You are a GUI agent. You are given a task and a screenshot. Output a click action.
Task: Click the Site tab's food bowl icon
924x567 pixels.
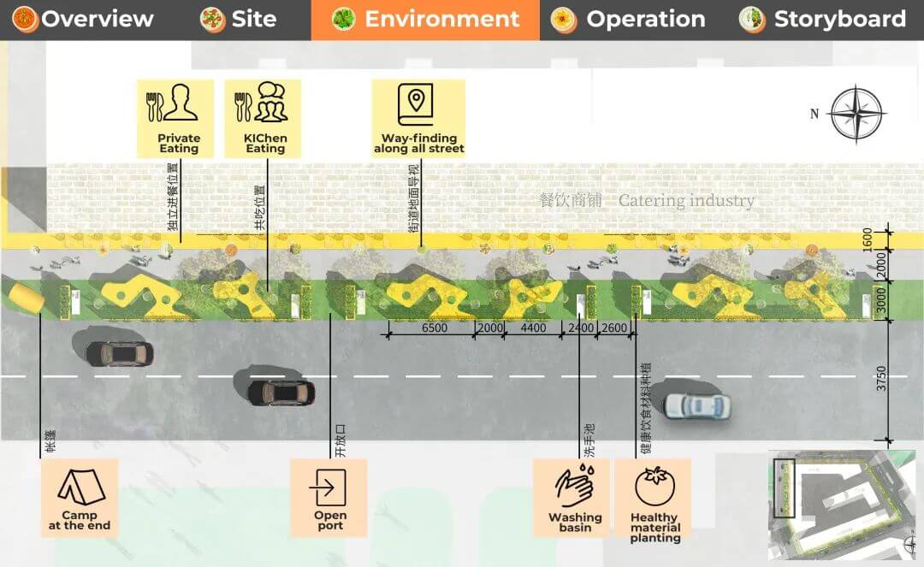[x=213, y=20]
